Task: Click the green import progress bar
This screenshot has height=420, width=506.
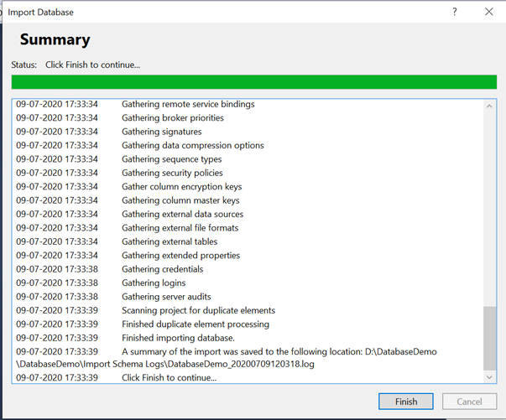Action: [252, 81]
